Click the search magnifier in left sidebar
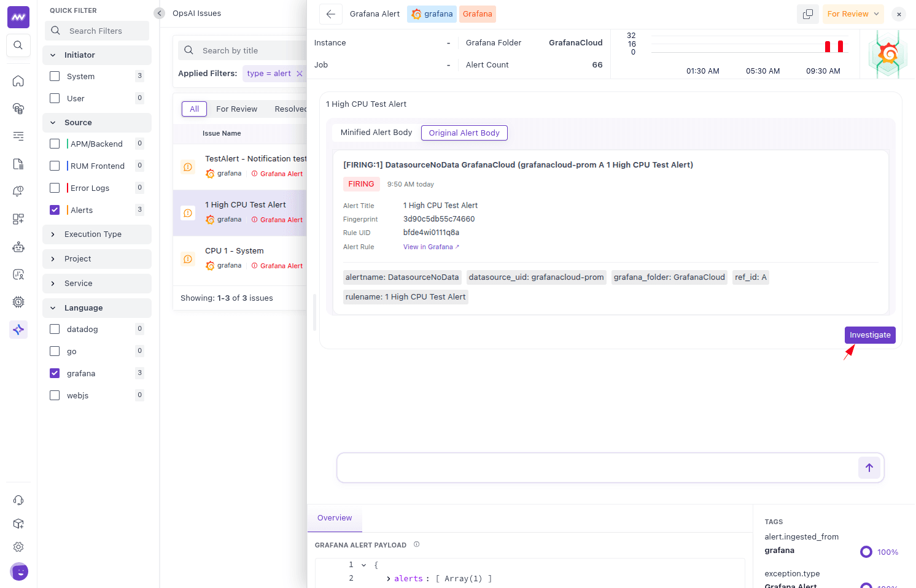916x588 pixels. (x=18, y=45)
